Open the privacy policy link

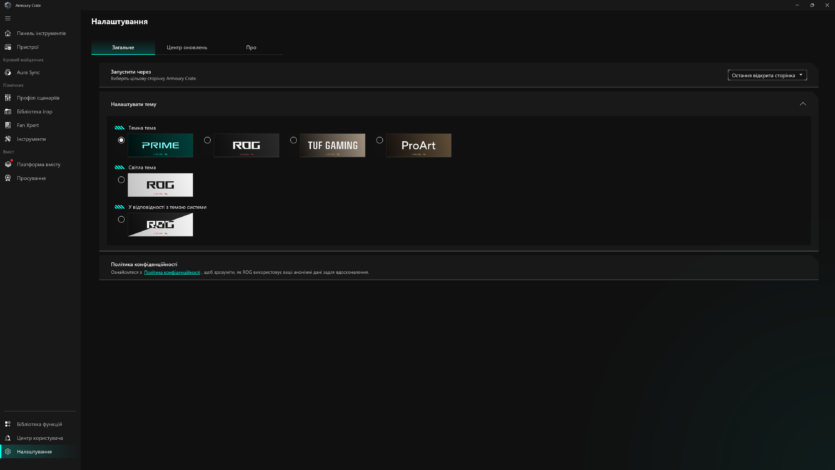click(x=172, y=273)
